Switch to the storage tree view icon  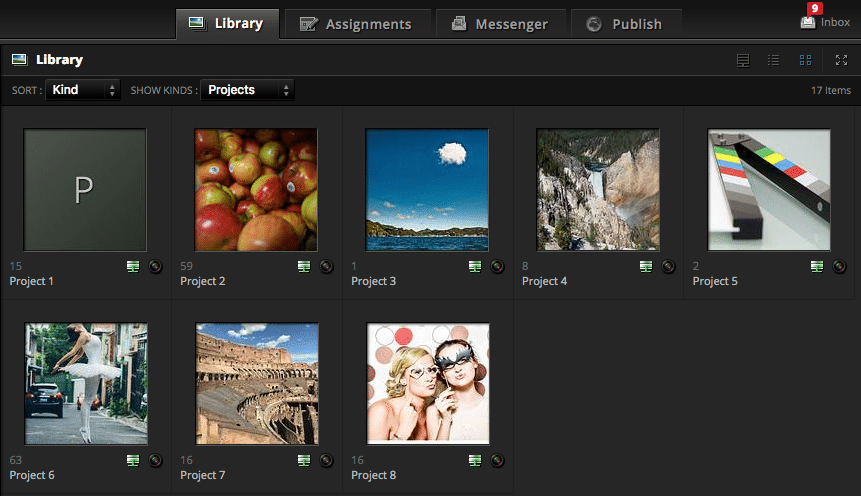[x=742, y=60]
